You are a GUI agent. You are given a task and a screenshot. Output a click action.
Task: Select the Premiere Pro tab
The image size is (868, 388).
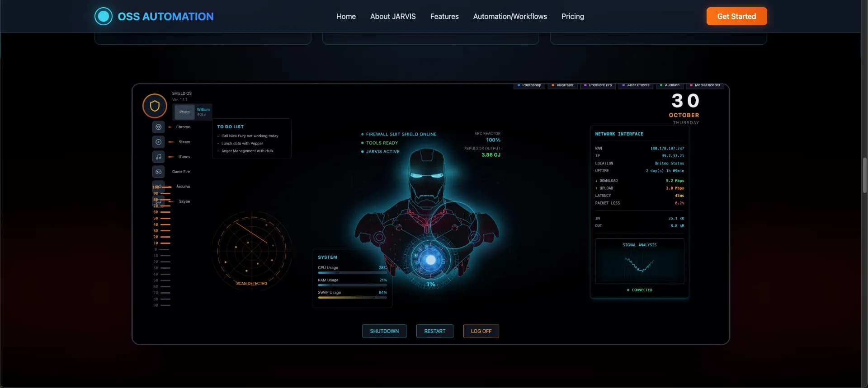point(598,85)
